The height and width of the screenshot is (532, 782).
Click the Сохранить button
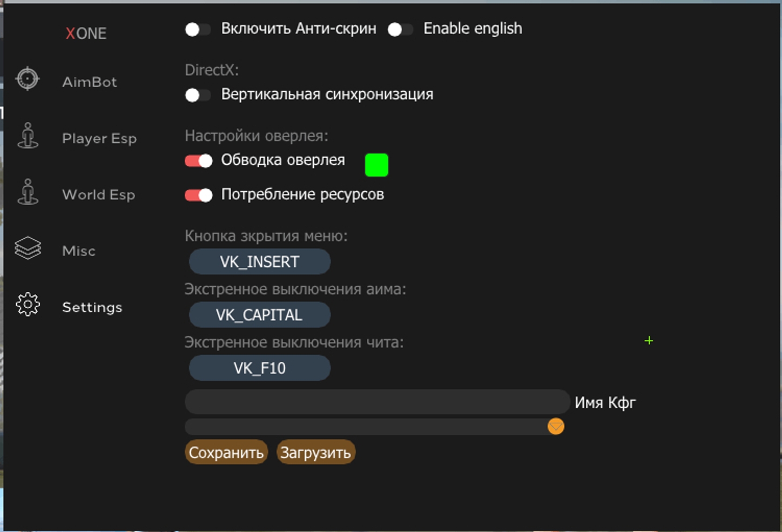[226, 453]
